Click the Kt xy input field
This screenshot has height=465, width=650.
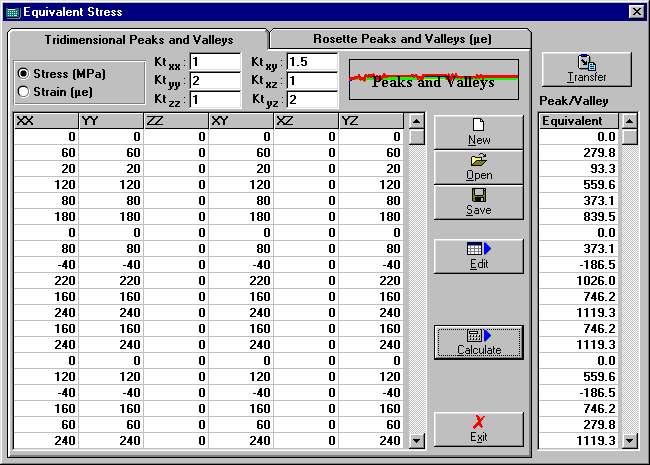pyautogui.click(x=311, y=63)
